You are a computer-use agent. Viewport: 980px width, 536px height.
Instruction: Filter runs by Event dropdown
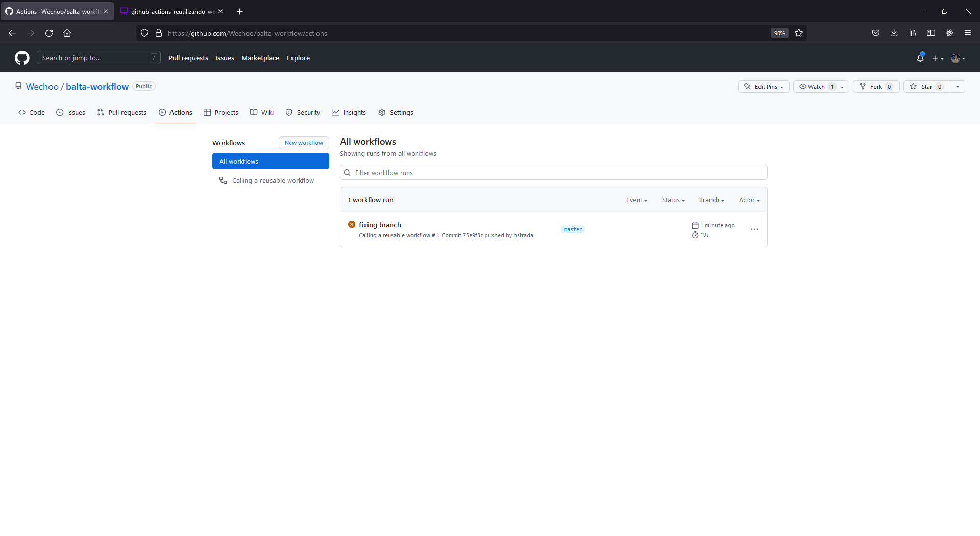636,200
